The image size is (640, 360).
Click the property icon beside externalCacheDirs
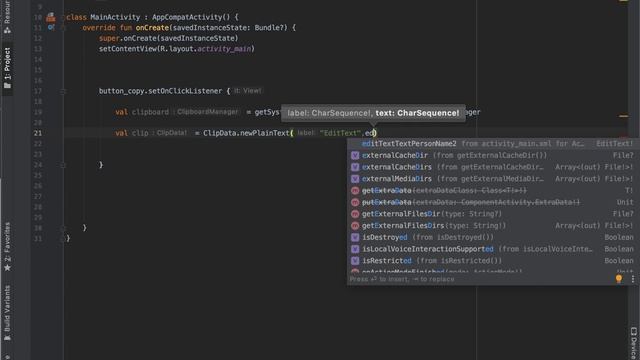click(x=355, y=167)
